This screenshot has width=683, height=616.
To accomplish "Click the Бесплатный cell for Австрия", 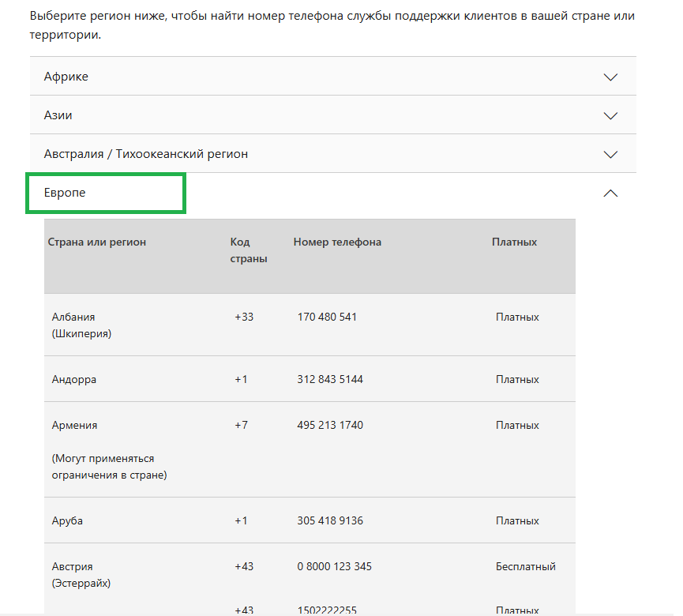I will click(526, 566).
